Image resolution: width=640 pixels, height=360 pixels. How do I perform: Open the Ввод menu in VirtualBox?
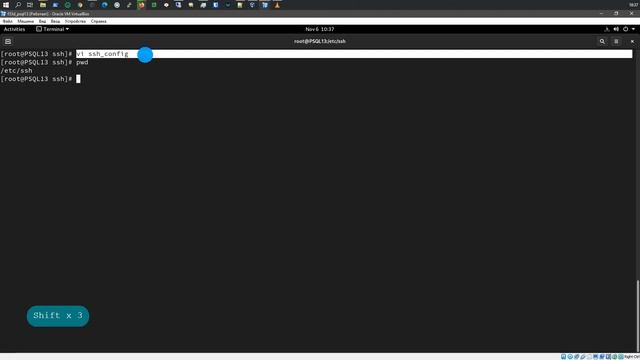(55, 21)
